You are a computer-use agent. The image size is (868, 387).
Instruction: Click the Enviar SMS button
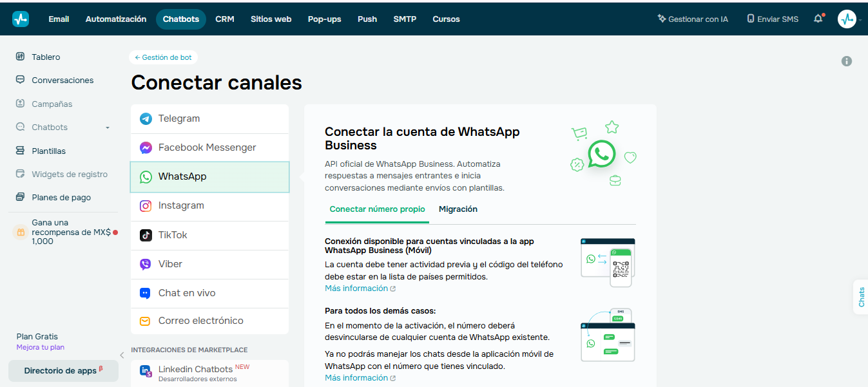click(773, 19)
